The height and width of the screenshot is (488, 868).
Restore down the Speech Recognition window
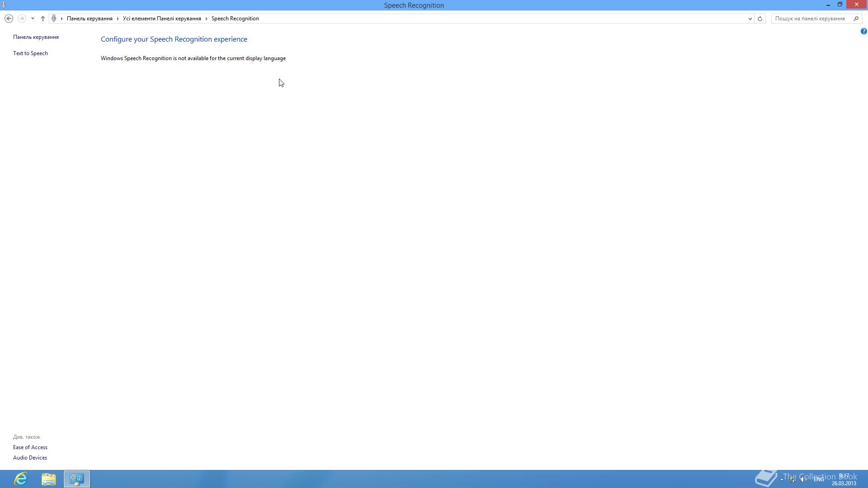pyautogui.click(x=840, y=5)
